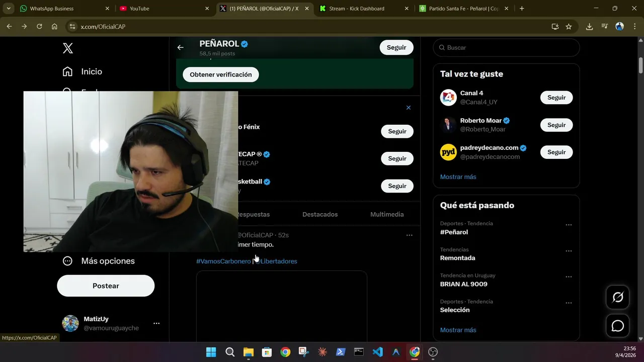Open Más opciones menu in sidebar
Viewport: 644px width, 362px height.
coord(99,261)
